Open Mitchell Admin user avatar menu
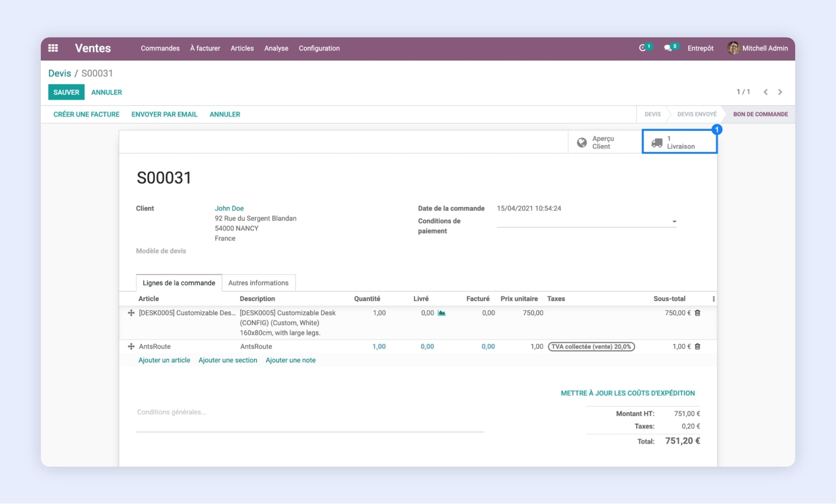Screen dimensions: 836x504 [732, 48]
